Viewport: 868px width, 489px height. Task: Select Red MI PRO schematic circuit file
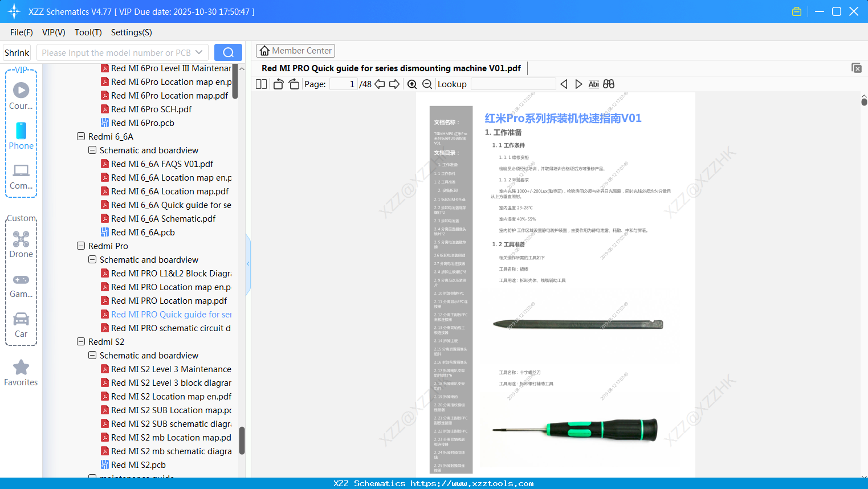click(171, 328)
